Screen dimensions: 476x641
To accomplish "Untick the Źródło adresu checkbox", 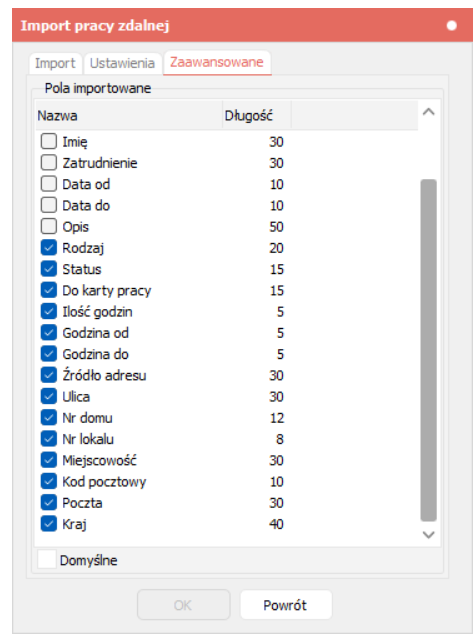I will pyautogui.click(x=49, y=375).
